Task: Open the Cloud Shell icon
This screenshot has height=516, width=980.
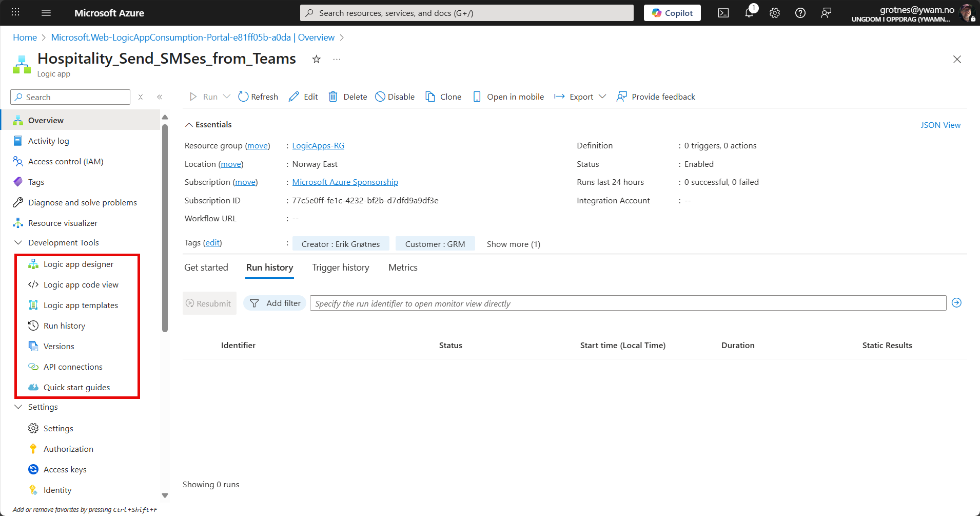Action: point(723,13)
